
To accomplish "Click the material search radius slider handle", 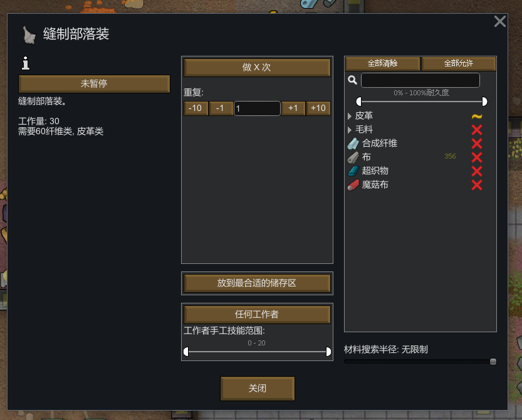I will [493, 362].
